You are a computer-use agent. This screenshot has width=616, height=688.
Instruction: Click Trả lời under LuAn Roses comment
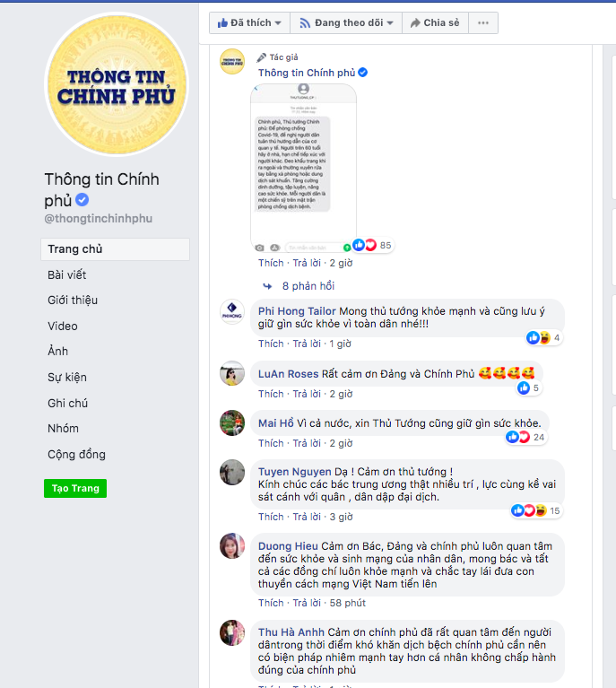[307, 394]
